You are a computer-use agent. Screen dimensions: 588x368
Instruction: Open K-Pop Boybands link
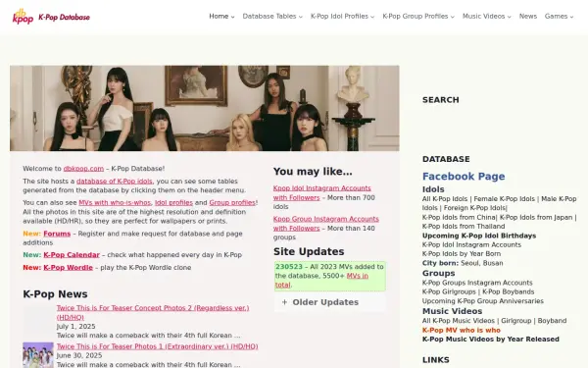pyautogui.click(x=508, y=291)
